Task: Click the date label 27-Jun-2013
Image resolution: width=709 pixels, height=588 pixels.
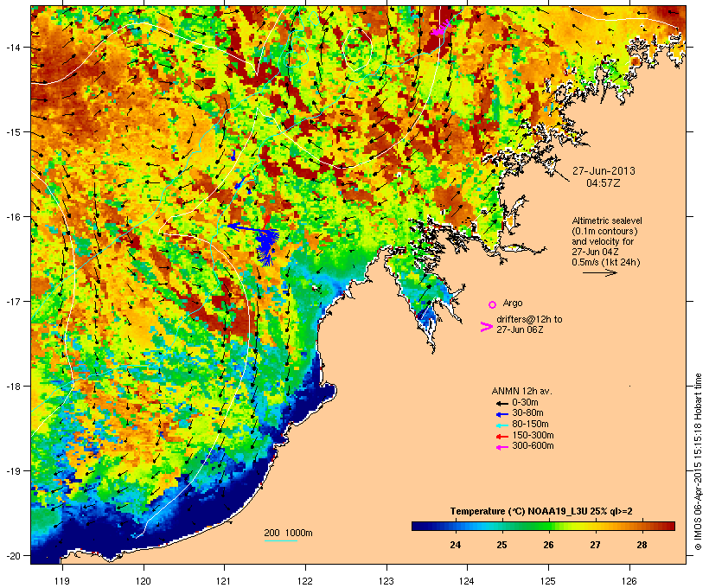Action: tap(604, 171)
